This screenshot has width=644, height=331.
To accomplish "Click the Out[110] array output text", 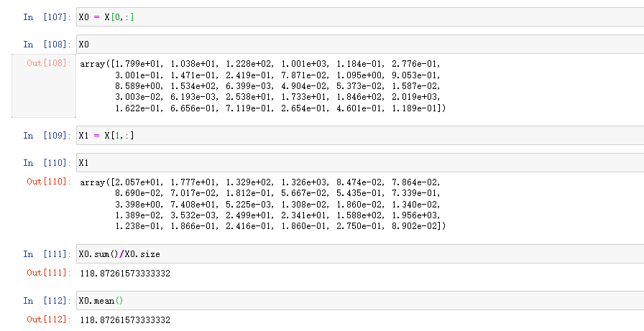I will coord(263,205).
